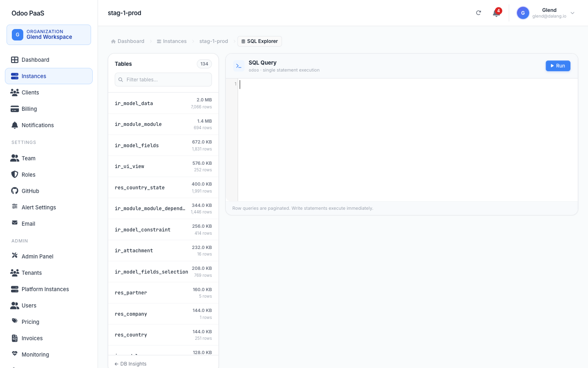
Task: Open the Glend Workspace organization switcher
Action: [x=49, y=35]
